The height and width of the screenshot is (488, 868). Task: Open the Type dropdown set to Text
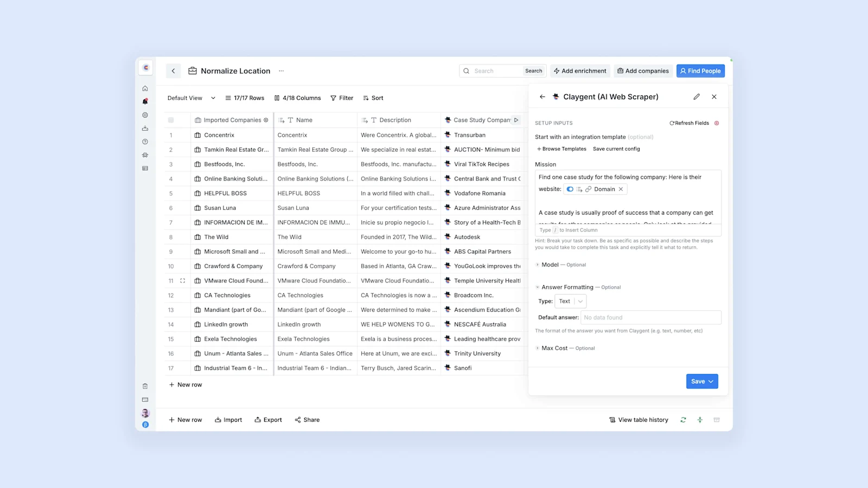(570, 301)
